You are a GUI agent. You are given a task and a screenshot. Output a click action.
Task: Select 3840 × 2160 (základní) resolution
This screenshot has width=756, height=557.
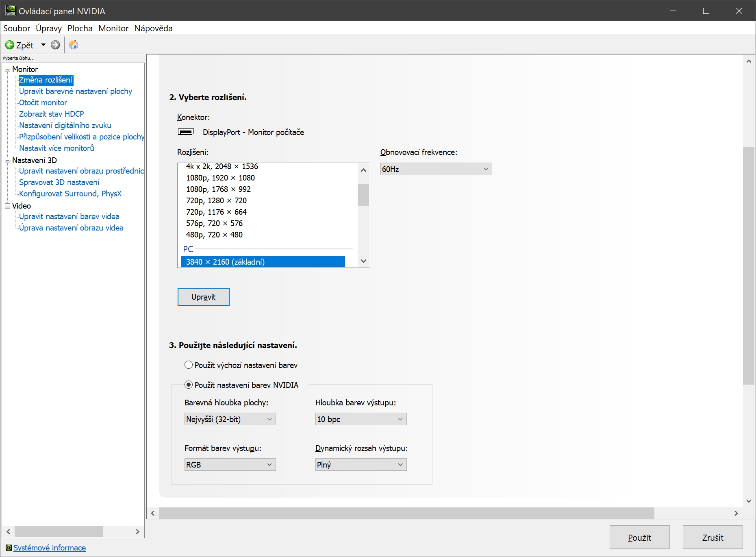(263, 262)
